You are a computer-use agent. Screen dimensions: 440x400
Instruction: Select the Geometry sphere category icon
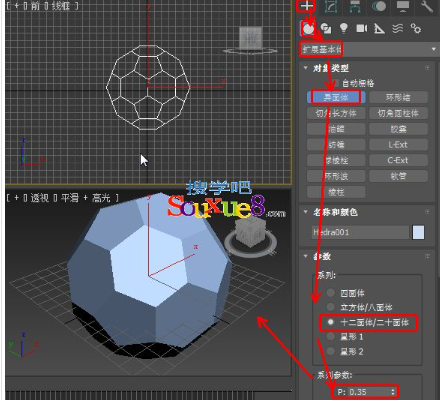click(309, 29)
